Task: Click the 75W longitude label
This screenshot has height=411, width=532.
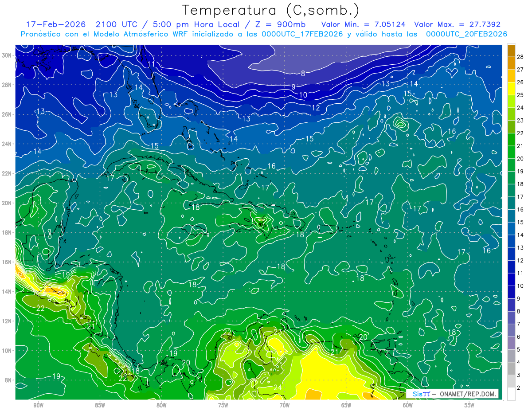Action: pos(223,405)
